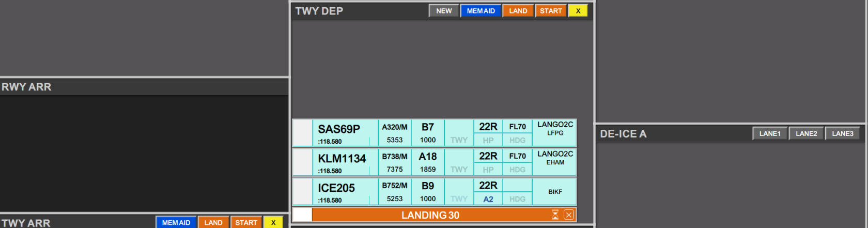This screenshot has width=868, height=228.
Task: Click runway 22R on KLM1134 strip
Action: tap(488, 156)
